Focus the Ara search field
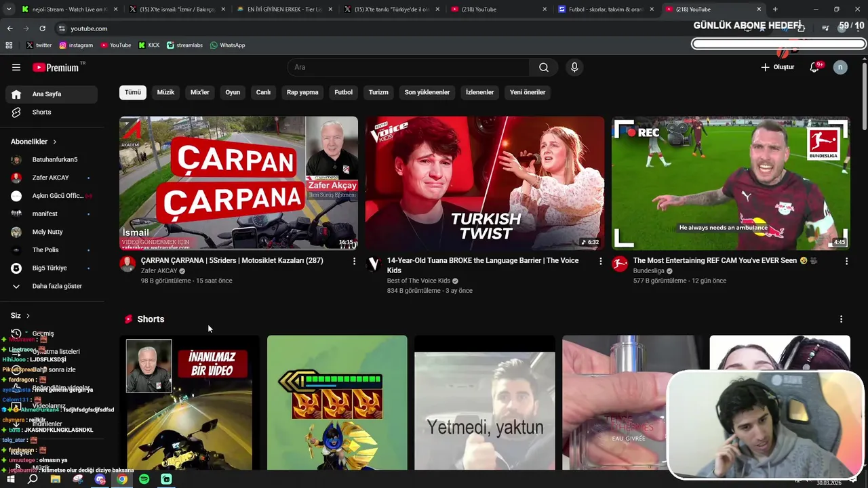Viewport: 868px width, 488px height. [408, 67]
